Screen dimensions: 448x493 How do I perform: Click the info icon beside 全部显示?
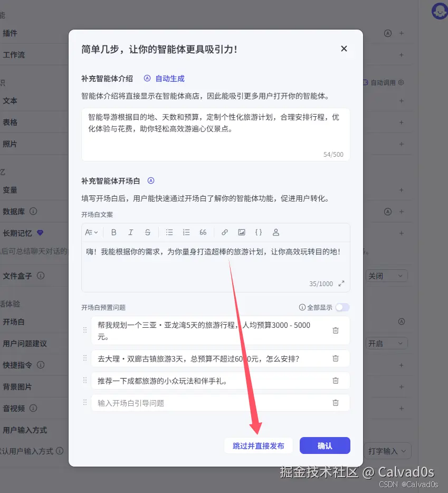click(x=302, y=307)
